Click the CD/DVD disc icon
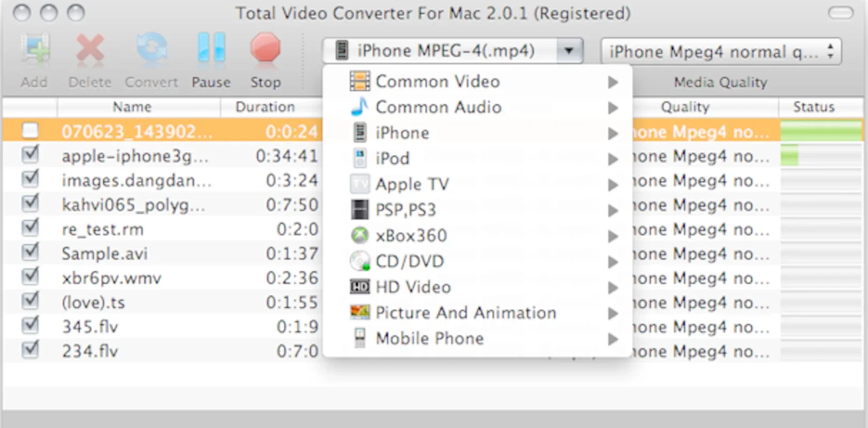The image size is (868, 428). pyautogui.click(x=360, y=261)
